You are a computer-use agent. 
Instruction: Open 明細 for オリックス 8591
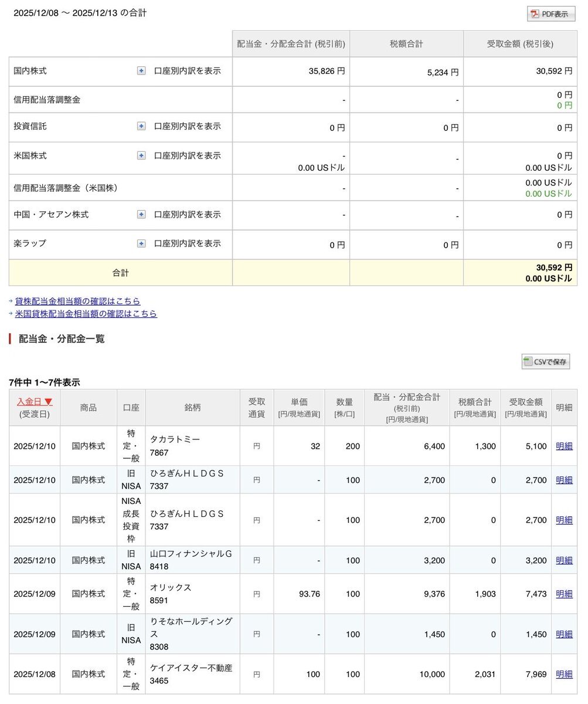564,594
